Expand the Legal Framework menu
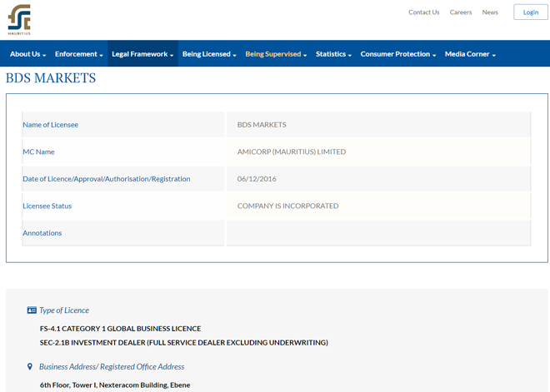The image size is (550, 392). pyautogui.click(x=142, y=54)
